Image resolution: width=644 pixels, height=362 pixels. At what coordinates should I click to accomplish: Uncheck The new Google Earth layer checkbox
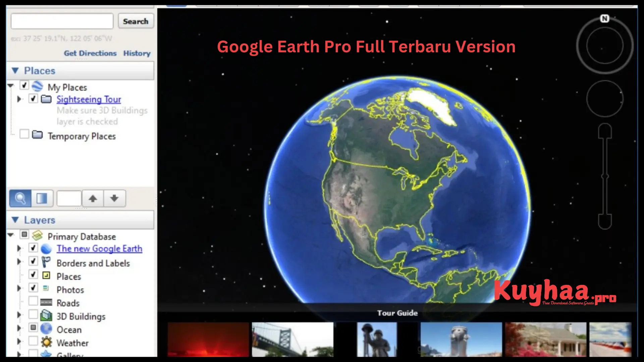point(33,248)
